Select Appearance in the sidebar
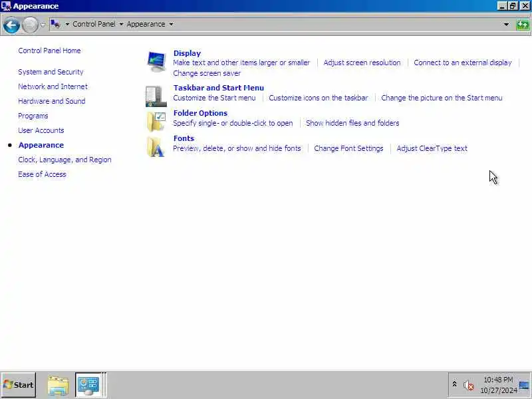Viewport: 532px width, 399px height. tap(41, 145)
